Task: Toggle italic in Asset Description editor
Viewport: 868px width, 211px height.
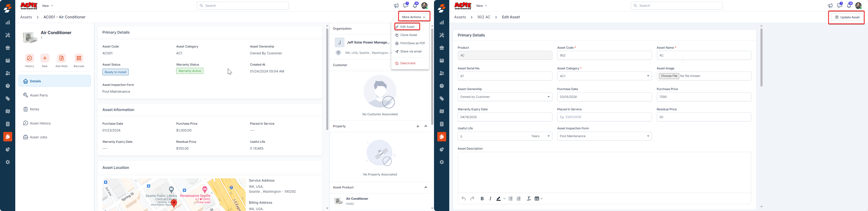Action: click(490, 199)
